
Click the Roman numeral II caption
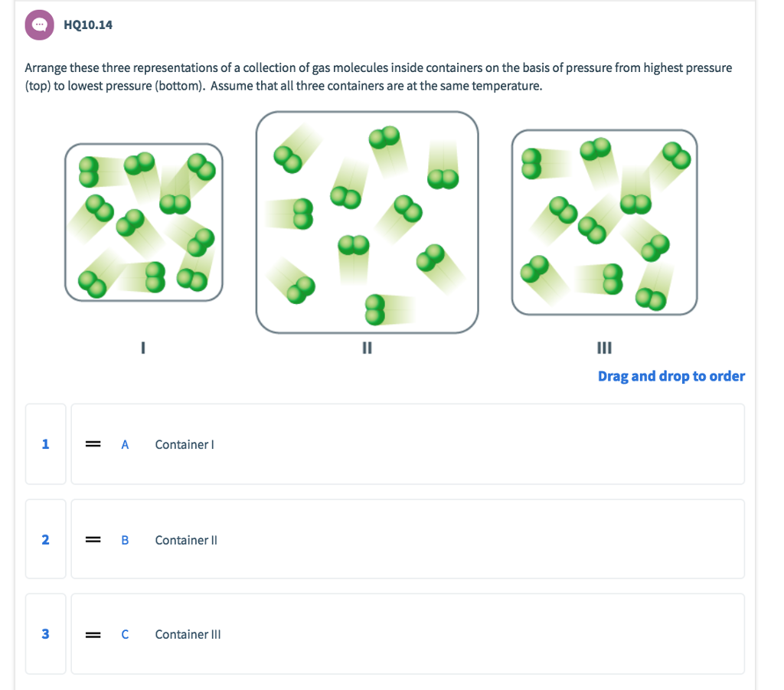point(367,348)
